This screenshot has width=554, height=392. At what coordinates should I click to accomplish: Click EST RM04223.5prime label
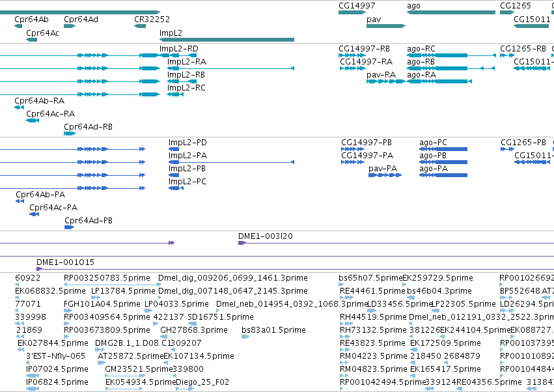coord(374,356)
